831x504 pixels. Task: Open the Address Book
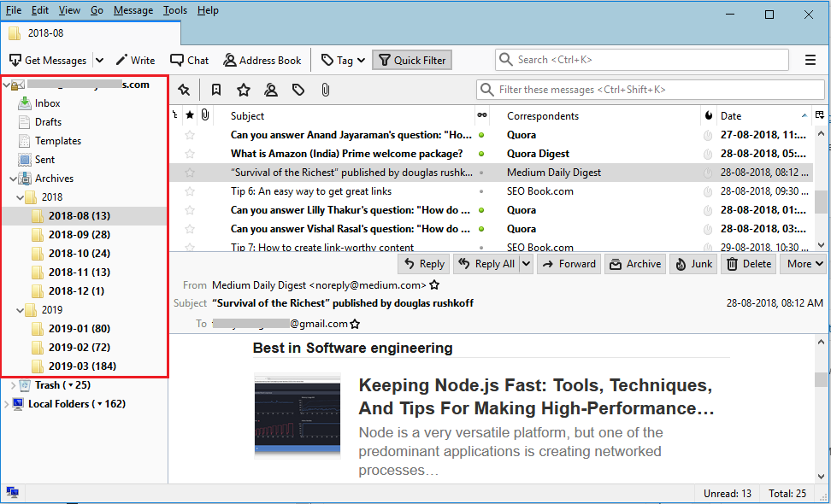[x=262, y=60]
